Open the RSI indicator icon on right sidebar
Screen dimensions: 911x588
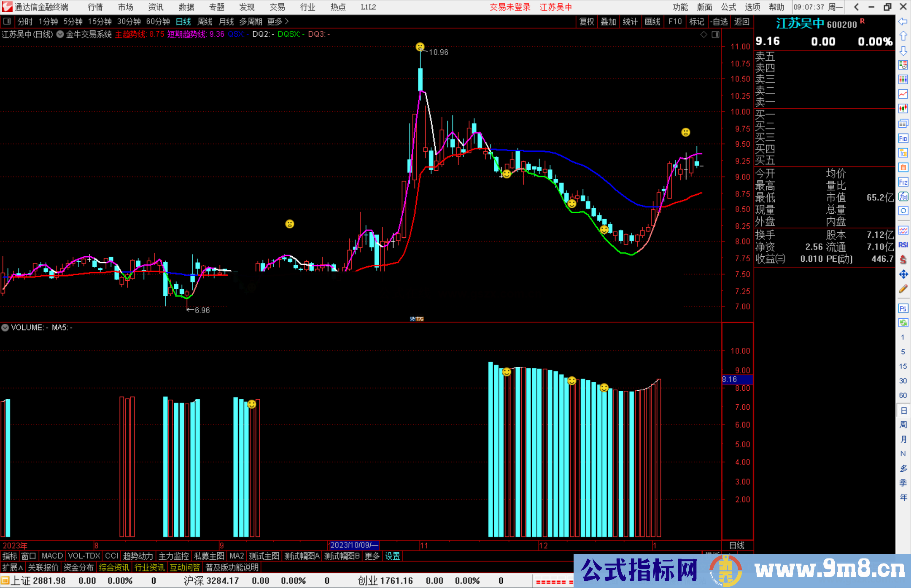(x=903, y=245)
